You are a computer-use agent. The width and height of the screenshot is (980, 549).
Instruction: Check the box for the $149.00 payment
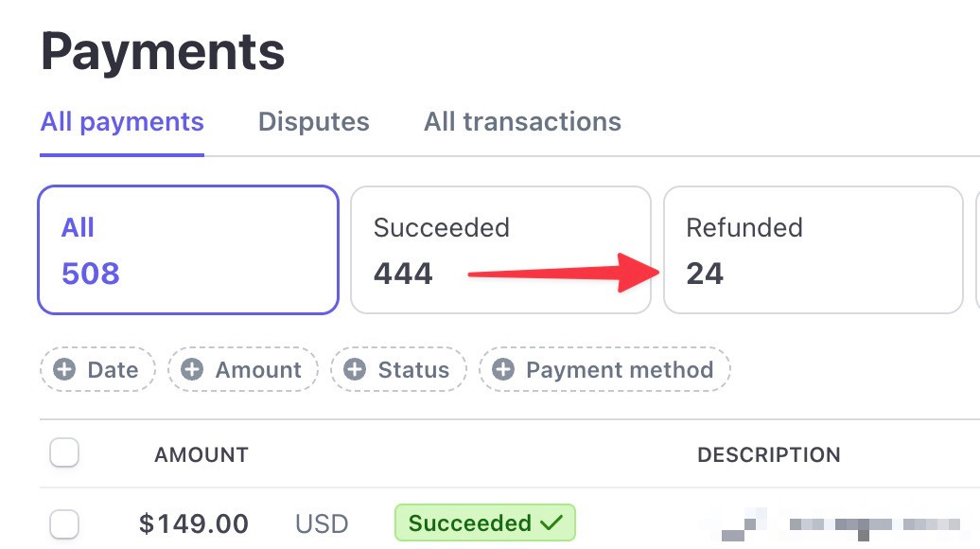pos(64,524)
